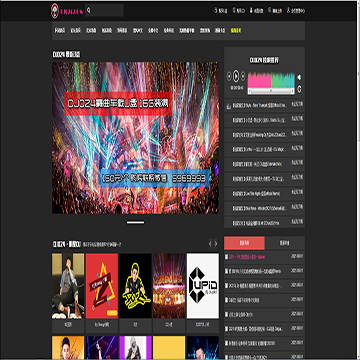
Task: Open the pink highlighted first news link
Action: click(253, 257)
